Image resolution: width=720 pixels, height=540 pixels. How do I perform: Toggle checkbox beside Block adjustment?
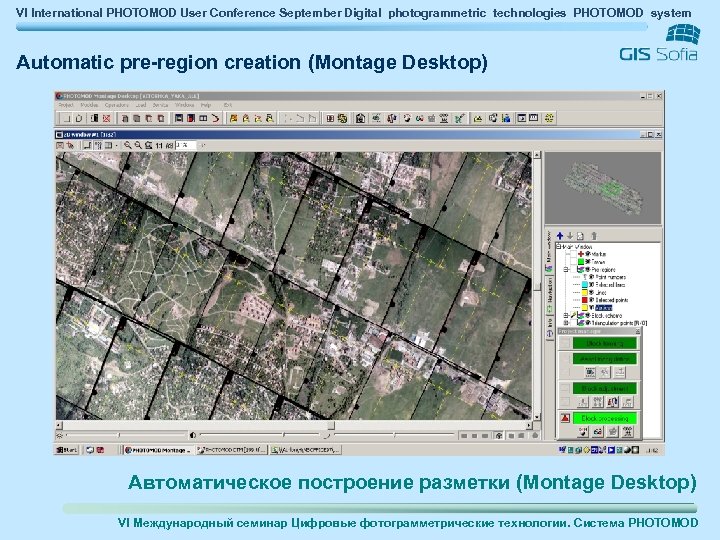pos(565,388)
